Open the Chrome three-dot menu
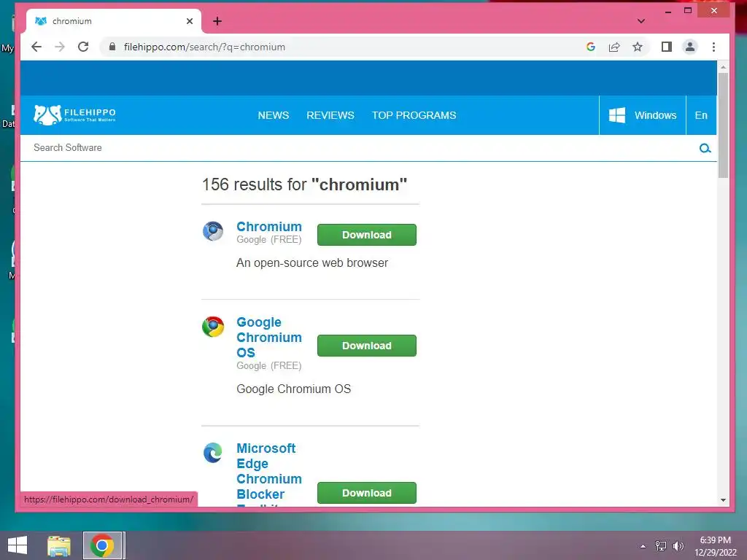This screenshot has height=560, width=747. tap(713, 47)
